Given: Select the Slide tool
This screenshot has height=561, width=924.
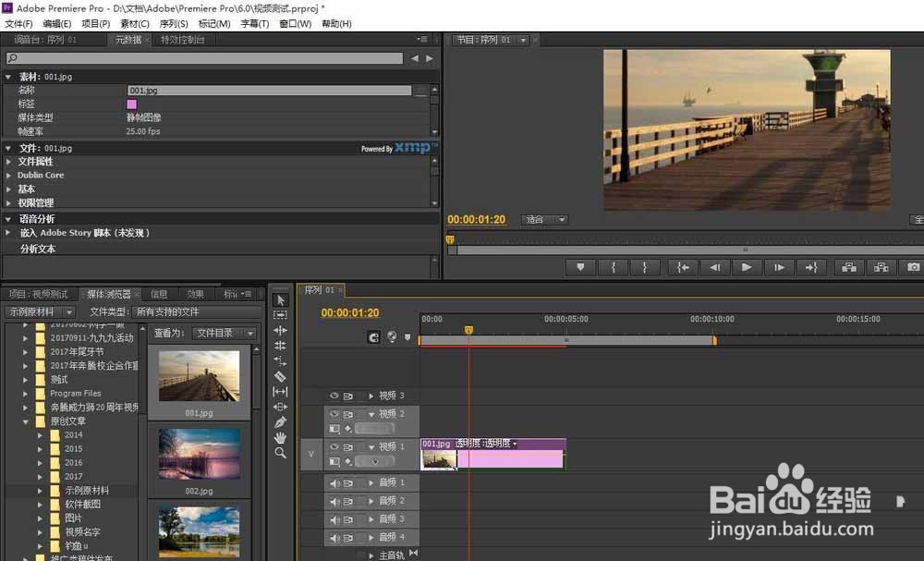Looking at the screenshot, I should 281,408.
